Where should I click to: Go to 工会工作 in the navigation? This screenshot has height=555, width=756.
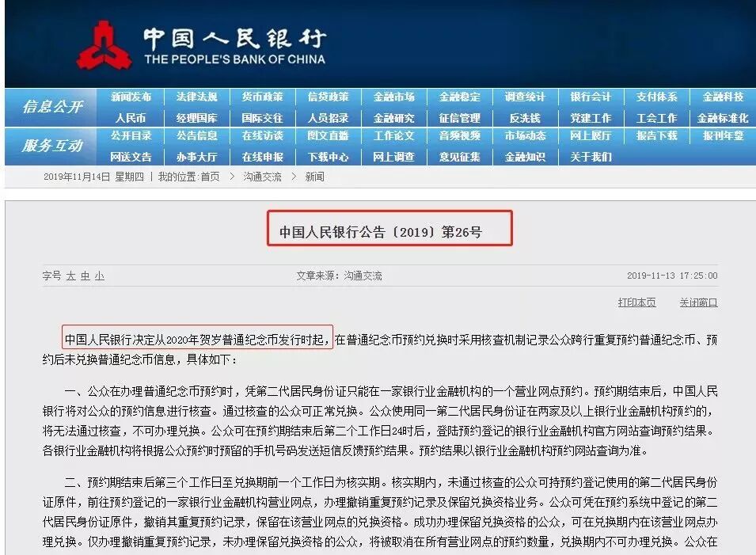[x=657, y=118]
